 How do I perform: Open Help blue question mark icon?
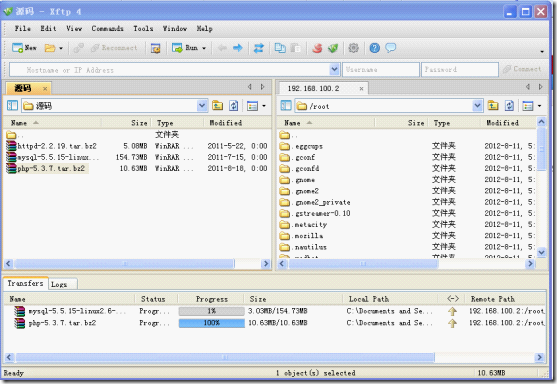[374, 48]
